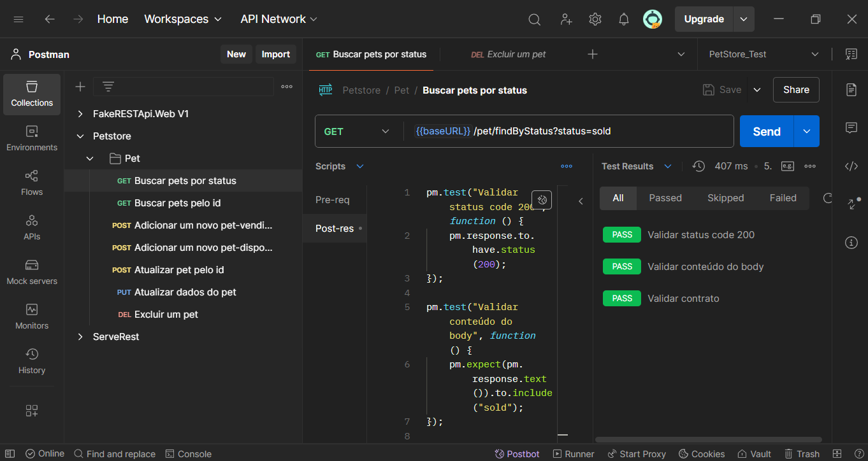The image size is (868, 461).
Task: Open Mock servers in the sidebar
Action: pyautogui.click(x=32, y=272)
